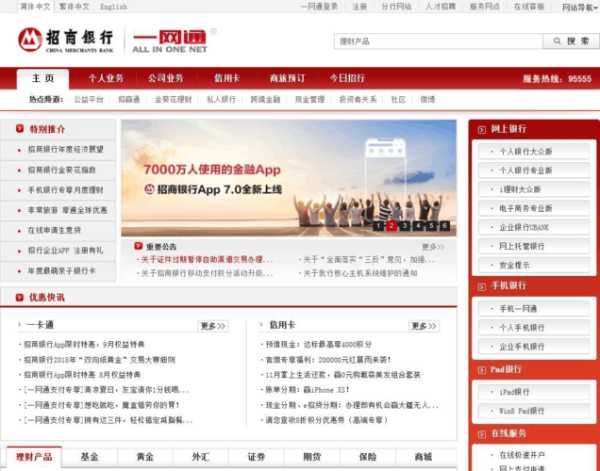Open the 公司业务 navigation menu

166,78
